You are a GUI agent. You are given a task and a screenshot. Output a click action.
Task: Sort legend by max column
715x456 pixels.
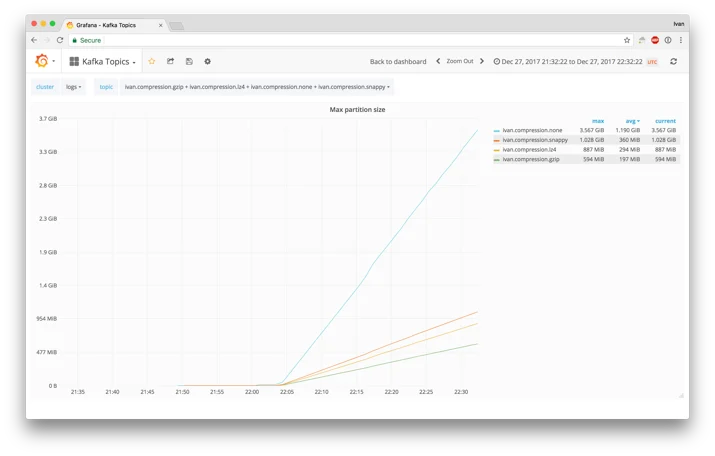click(x=598, y=121)
